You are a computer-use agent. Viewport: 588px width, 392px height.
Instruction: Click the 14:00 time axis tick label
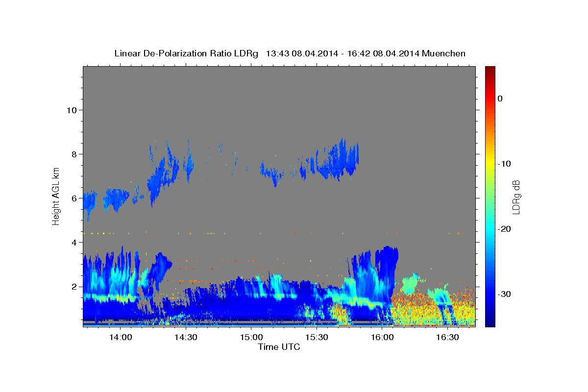click(x=120, y=338)
